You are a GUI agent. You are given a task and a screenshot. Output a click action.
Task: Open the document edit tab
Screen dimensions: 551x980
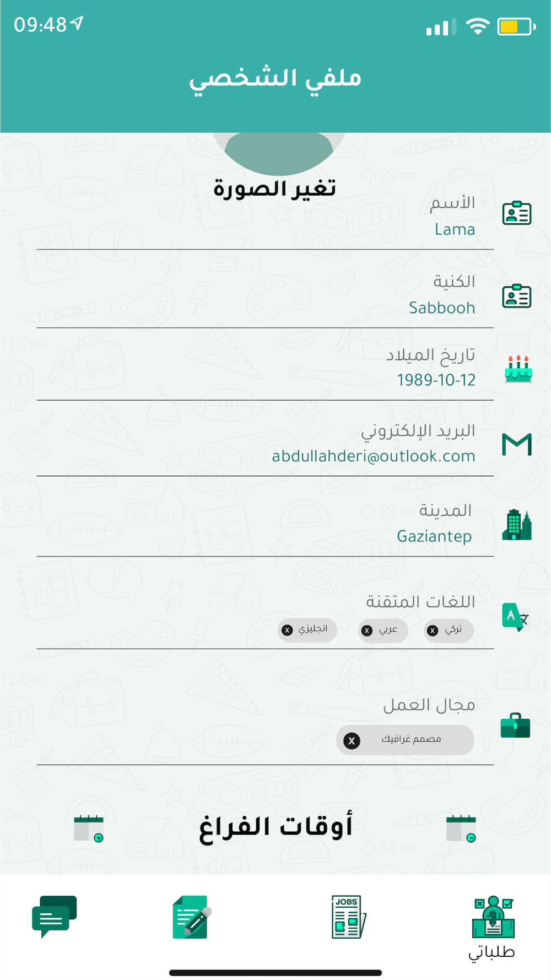click(x=191, y=917)
